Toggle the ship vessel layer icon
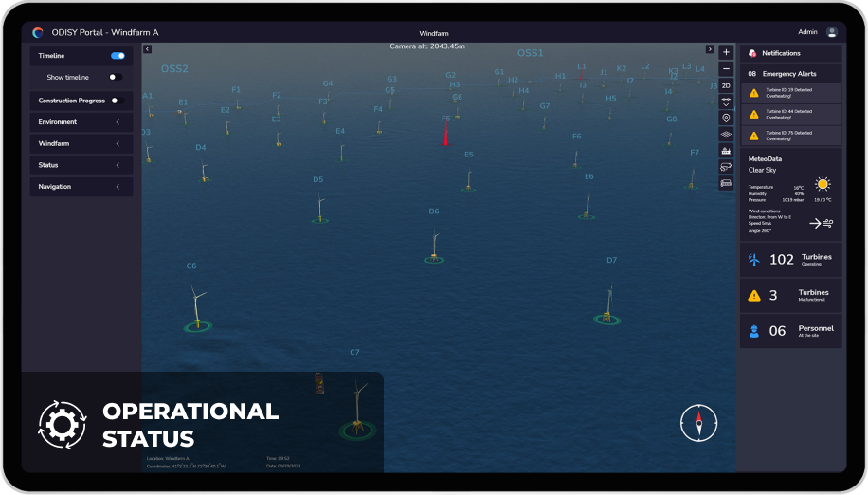The width and height of the screenshot is (868, 495). 726,151
